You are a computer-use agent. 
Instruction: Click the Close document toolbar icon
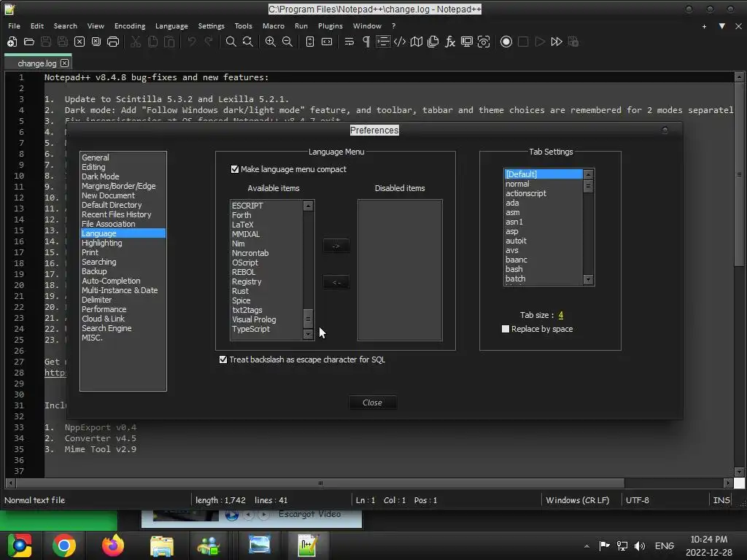click(80, 42)
